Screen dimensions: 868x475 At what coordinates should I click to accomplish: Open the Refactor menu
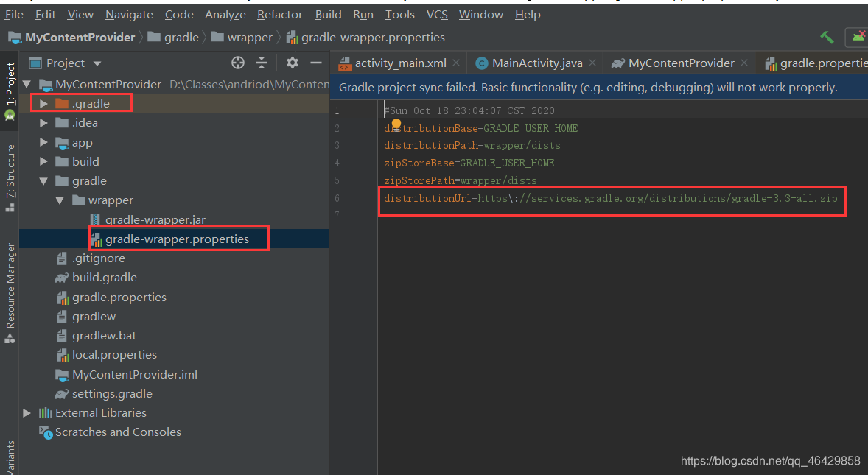(x=279, y=14)
